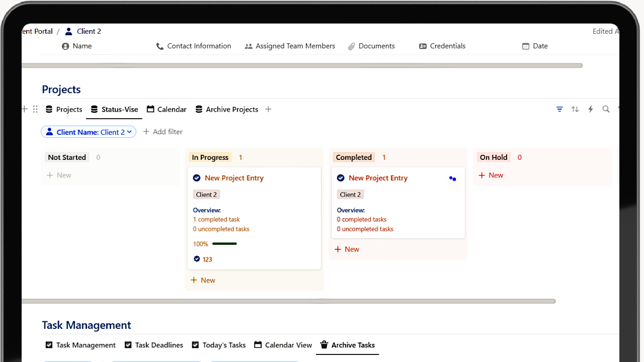Click the Documents paperclip icon
The width and height of the screenshot is (644, 362).
[351, 46]
